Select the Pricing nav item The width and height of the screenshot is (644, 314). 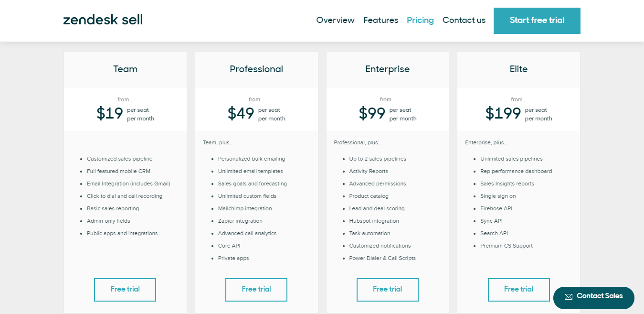420,20
